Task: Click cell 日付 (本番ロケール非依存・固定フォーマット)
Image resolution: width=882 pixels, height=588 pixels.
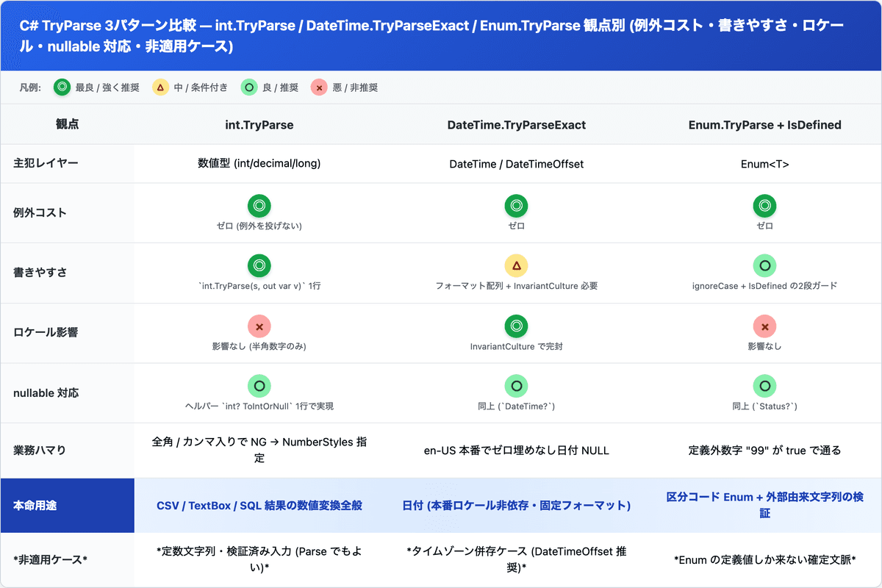Action: point(517,506)
